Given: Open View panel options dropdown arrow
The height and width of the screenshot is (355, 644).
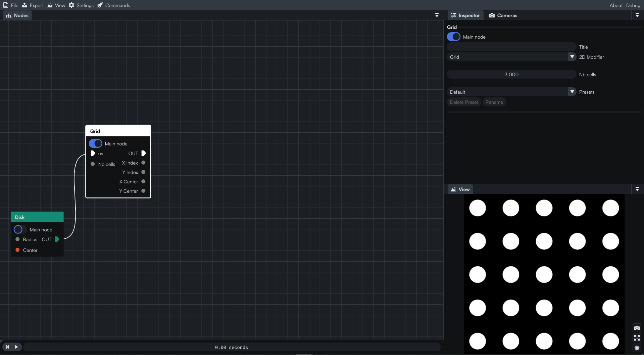Looking at the screenshot, I should (637, 189).
